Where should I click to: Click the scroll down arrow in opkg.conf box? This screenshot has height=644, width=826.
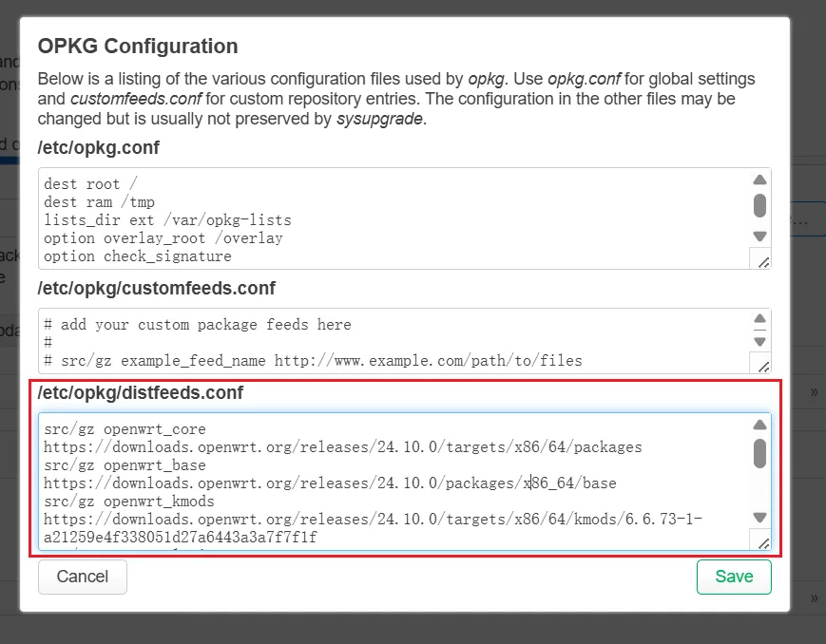coord(759,237)
